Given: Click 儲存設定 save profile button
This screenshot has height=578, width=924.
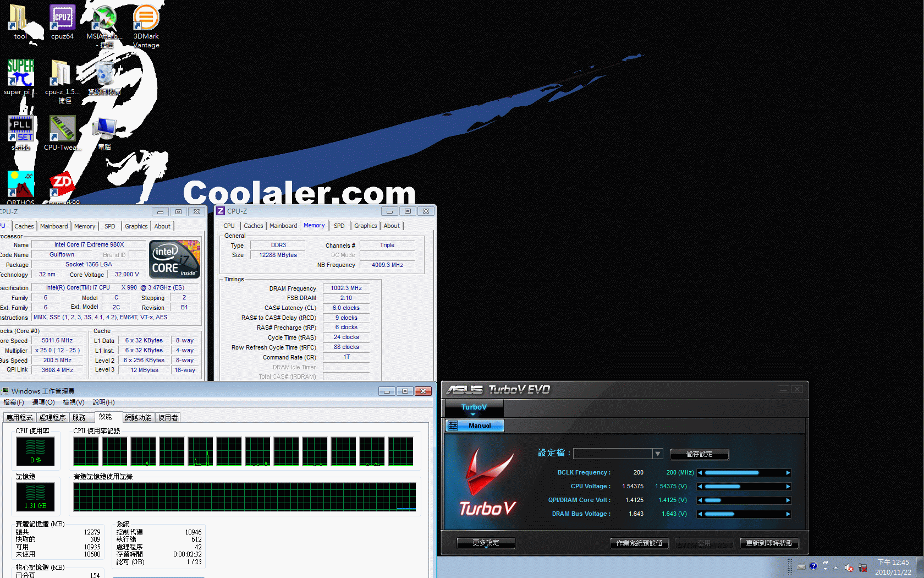Looking at the screenshot, I should (700, 454).
